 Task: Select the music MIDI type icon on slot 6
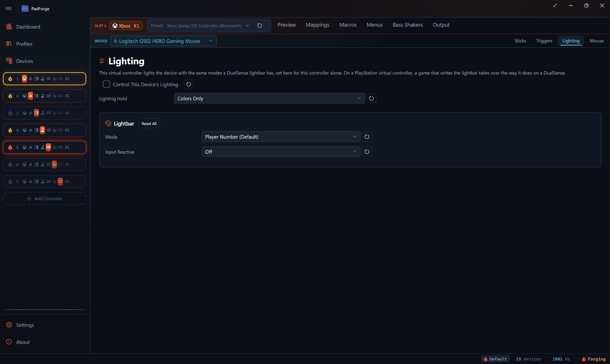(54, 165)
